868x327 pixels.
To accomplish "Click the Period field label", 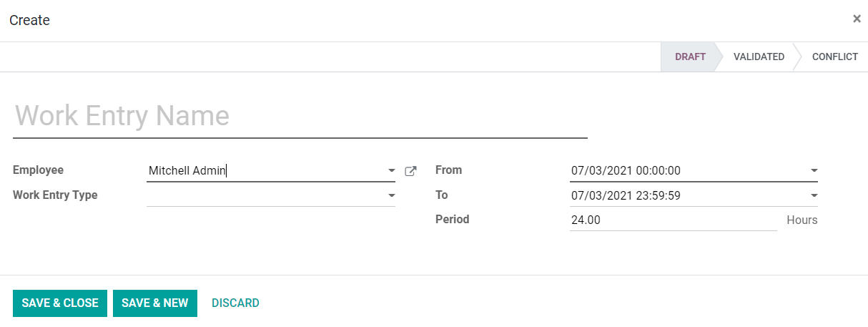I will 452,220.
